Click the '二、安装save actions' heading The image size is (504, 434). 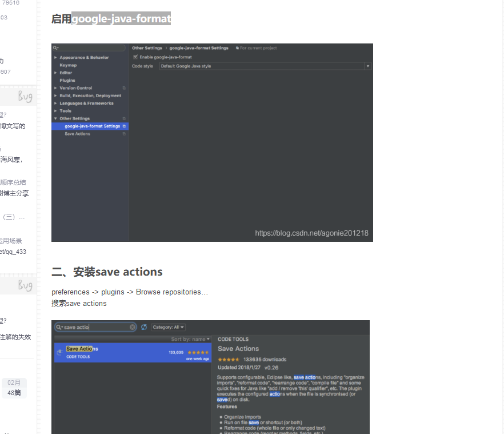[107, 272]
